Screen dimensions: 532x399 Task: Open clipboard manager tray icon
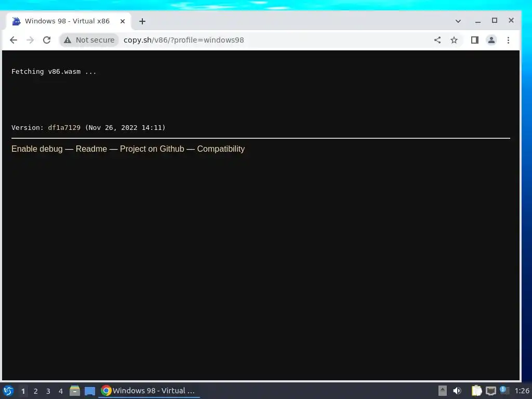coord(477,391)
